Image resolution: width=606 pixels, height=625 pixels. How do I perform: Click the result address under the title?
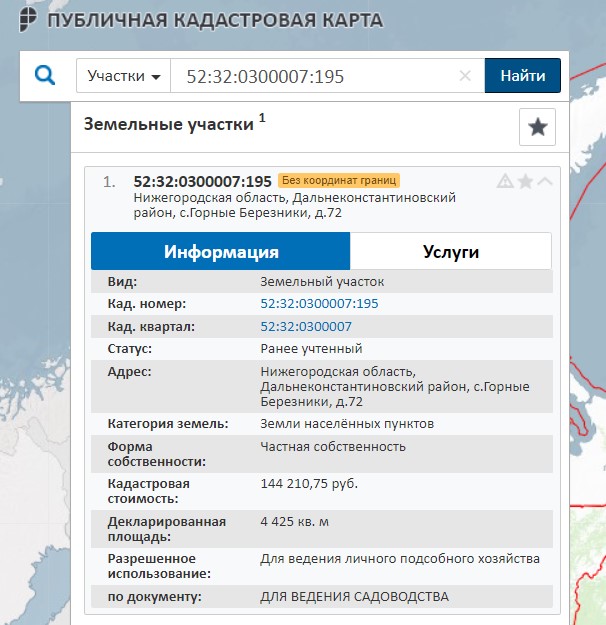tap(287, 206)
